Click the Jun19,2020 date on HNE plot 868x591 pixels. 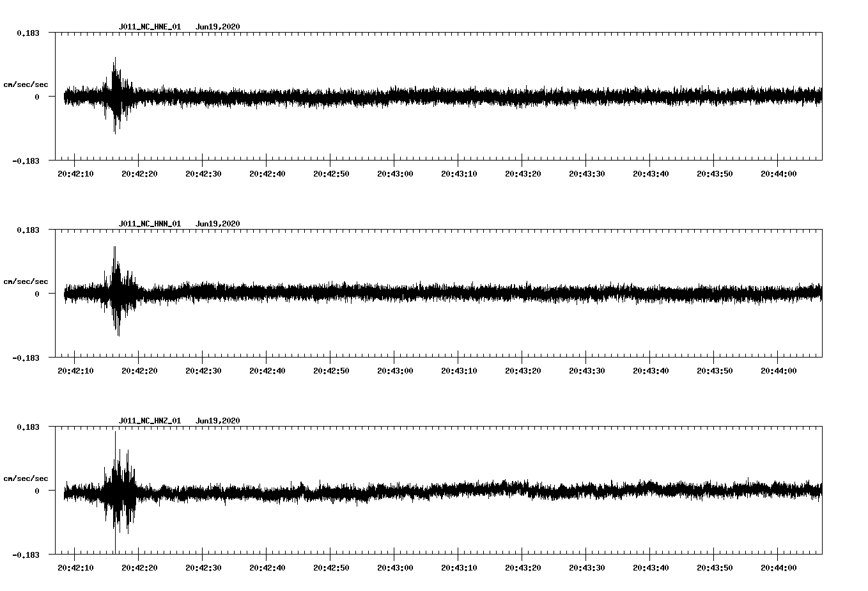tap(218, 27)
